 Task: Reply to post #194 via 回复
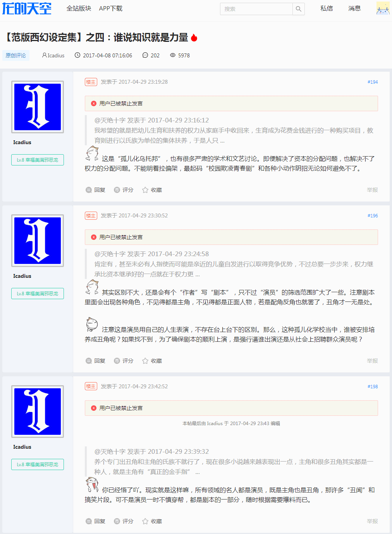point(95,190)
